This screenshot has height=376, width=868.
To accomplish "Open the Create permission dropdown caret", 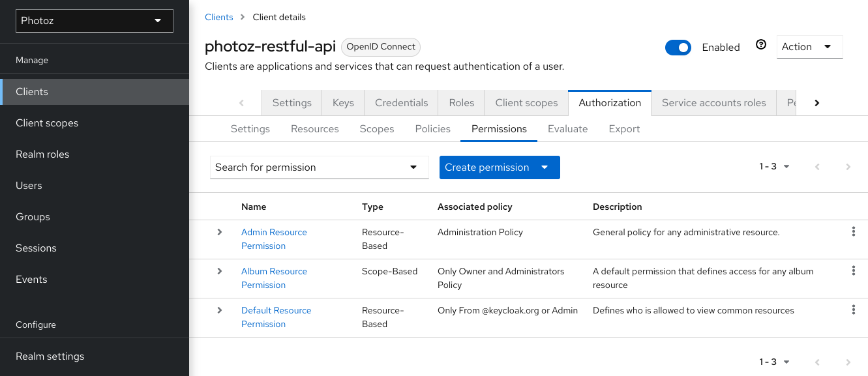I will pos(545,167).
